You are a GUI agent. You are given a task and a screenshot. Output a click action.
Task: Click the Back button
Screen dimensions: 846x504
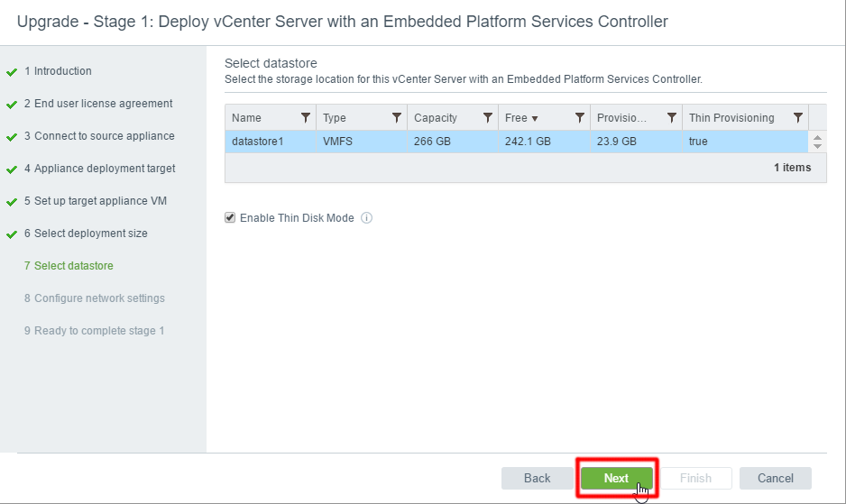click(537, 478)
